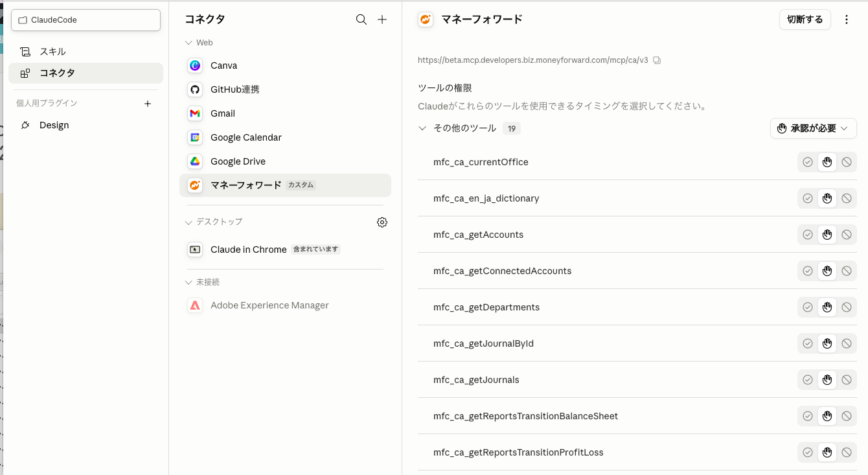Click the Claude in Chrome icon
The image size is (868, 475).
click(x=195, y=249)
